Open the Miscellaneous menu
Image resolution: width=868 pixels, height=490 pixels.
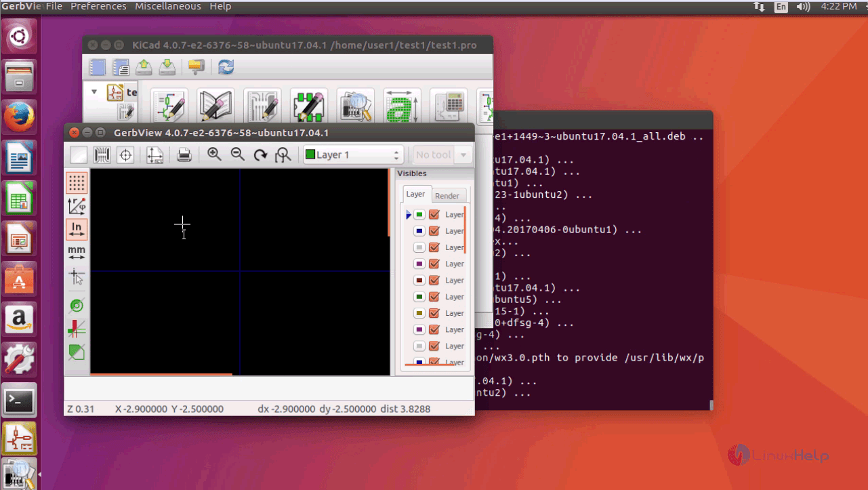(x=168, y=6)
